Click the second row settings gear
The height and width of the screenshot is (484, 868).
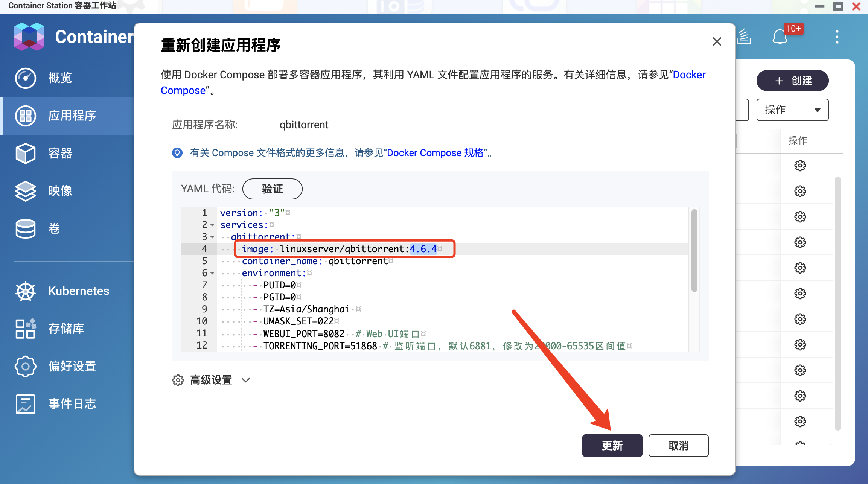tap(800, 191)
